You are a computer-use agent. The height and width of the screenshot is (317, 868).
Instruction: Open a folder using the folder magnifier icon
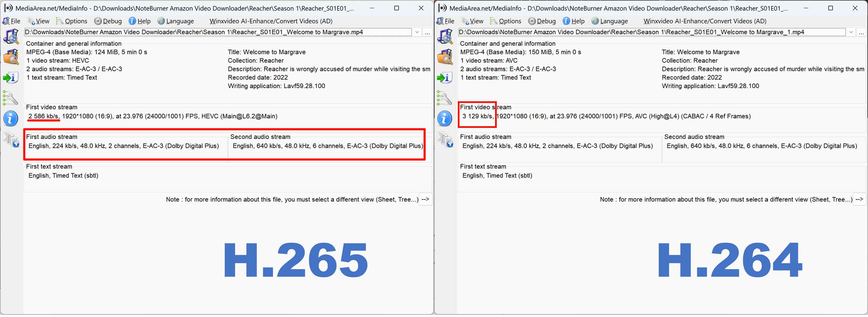11,57
